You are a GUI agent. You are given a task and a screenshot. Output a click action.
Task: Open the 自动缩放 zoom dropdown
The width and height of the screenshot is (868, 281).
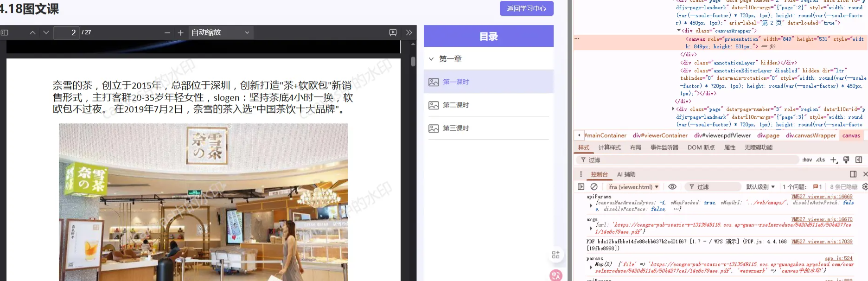[221, 32]
